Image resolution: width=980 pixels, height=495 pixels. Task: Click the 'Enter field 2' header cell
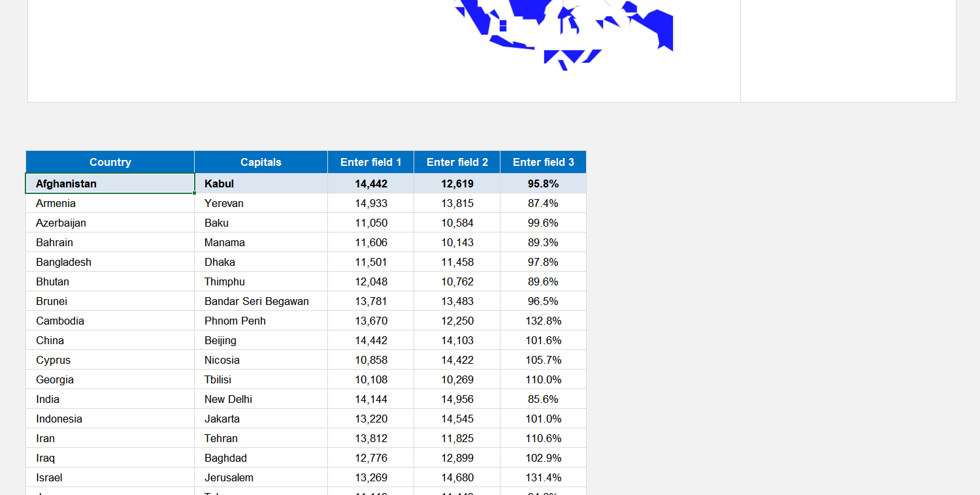[457, 162]
